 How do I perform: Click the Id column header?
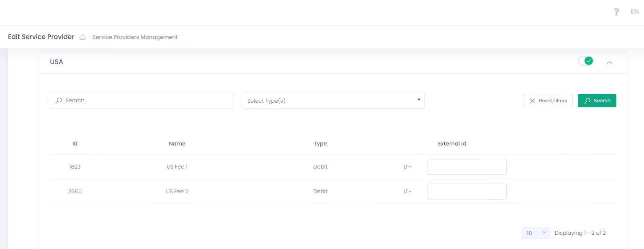[75, 143]
